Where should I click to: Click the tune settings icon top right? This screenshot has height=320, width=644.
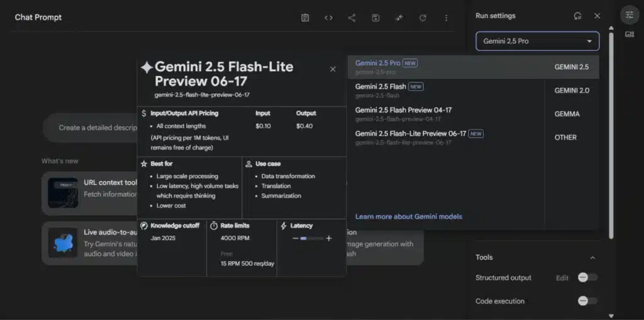[x=630, y=15]
